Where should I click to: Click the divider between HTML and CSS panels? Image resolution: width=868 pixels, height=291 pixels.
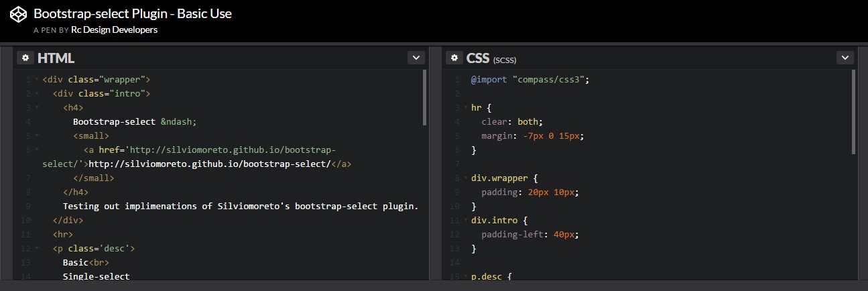[x=436, y=168]
